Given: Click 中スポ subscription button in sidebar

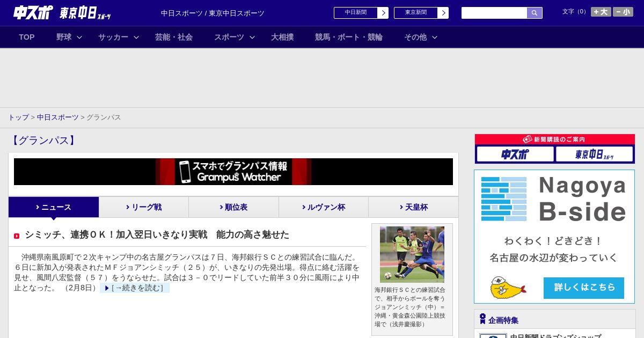Looking at the screenshot, I should (515, 154).
